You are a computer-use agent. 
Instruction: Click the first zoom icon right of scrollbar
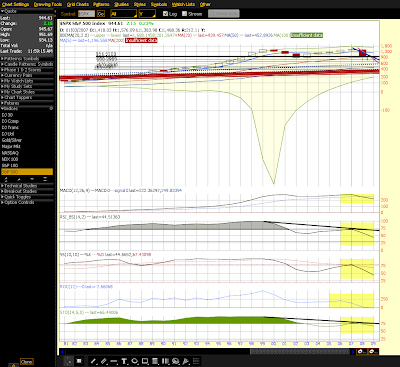[362, 352]
